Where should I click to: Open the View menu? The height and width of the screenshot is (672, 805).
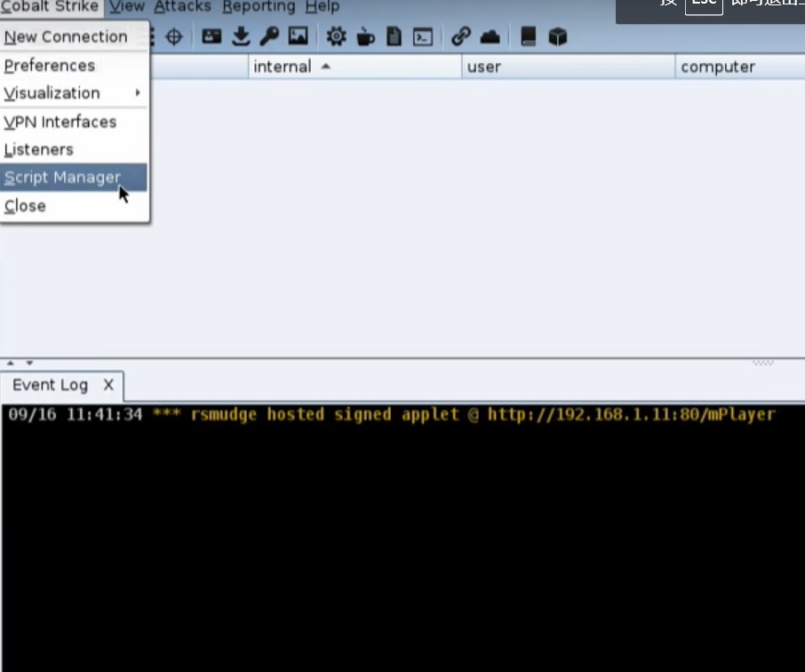pos(127,6)
